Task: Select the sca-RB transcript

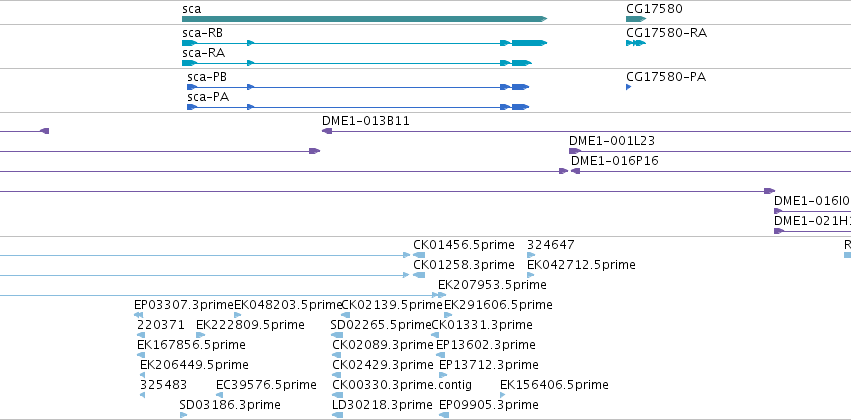Action: tap(364, 43)
